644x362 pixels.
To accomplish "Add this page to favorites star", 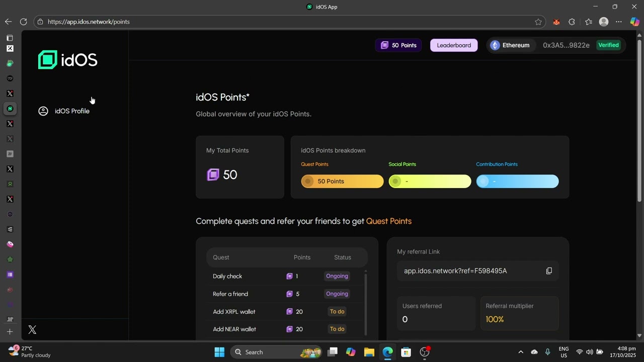I will pyautogui.click(x=538, y=22).
